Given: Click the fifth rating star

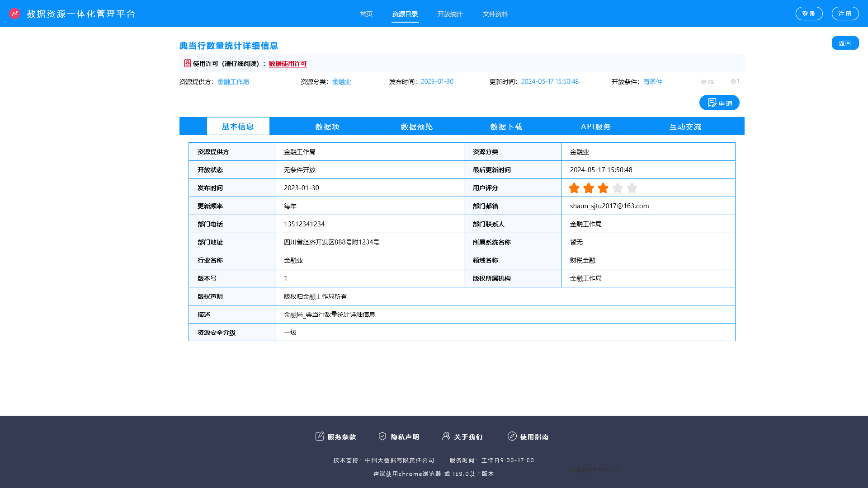Looking at the screenshot, I should (x=632, y=188).
